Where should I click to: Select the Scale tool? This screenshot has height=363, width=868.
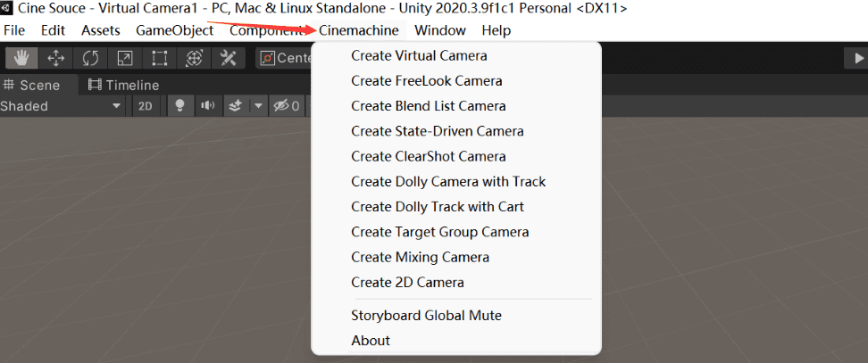(125, 58)
